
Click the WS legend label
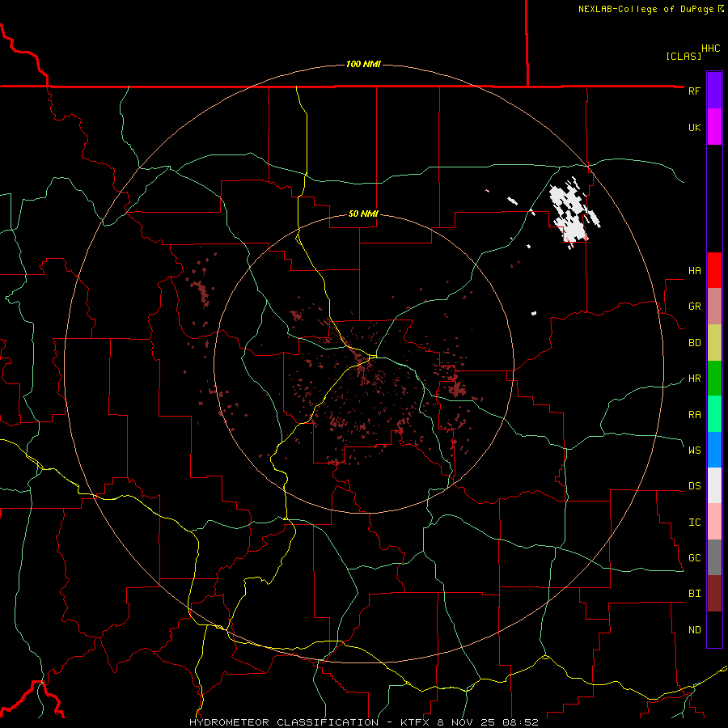tap(694, 451)
